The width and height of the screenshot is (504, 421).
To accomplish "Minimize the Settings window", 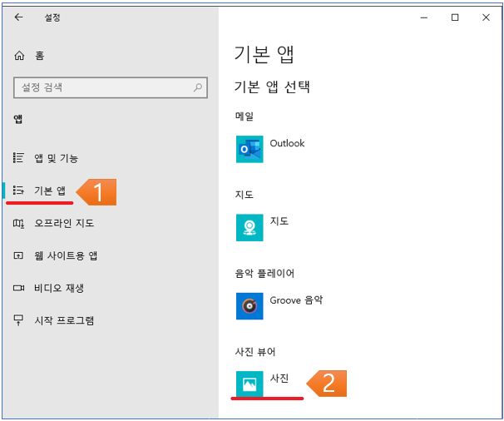I will click(x=424, y=17).
